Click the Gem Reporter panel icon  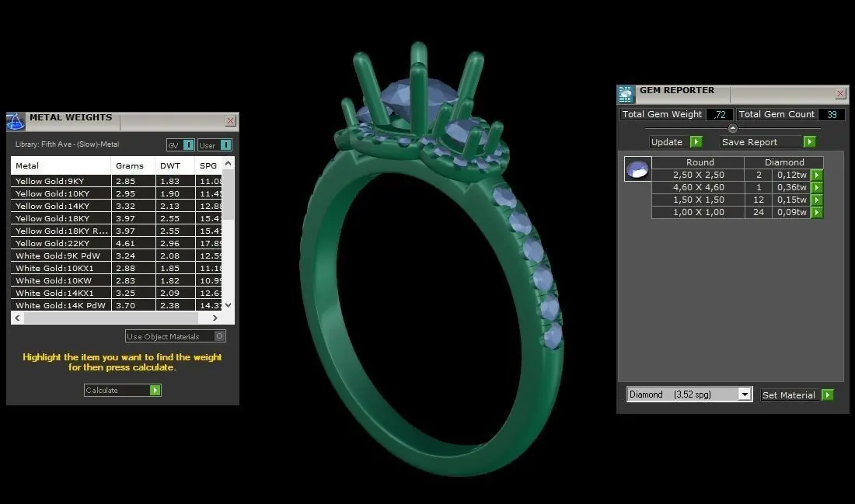(626, 94)
